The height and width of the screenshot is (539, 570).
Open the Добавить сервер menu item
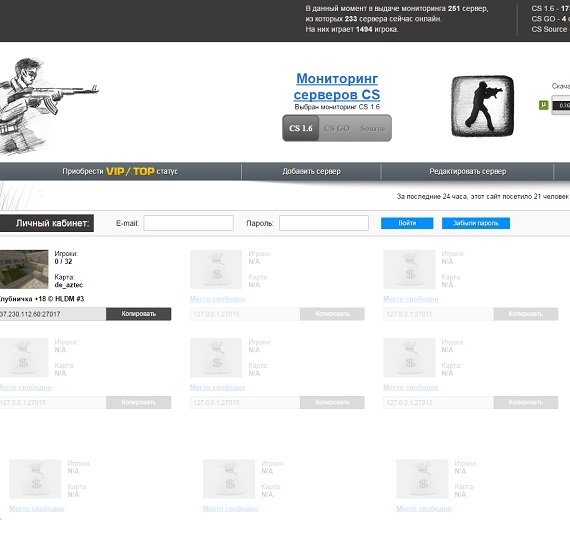coord(312,171)
